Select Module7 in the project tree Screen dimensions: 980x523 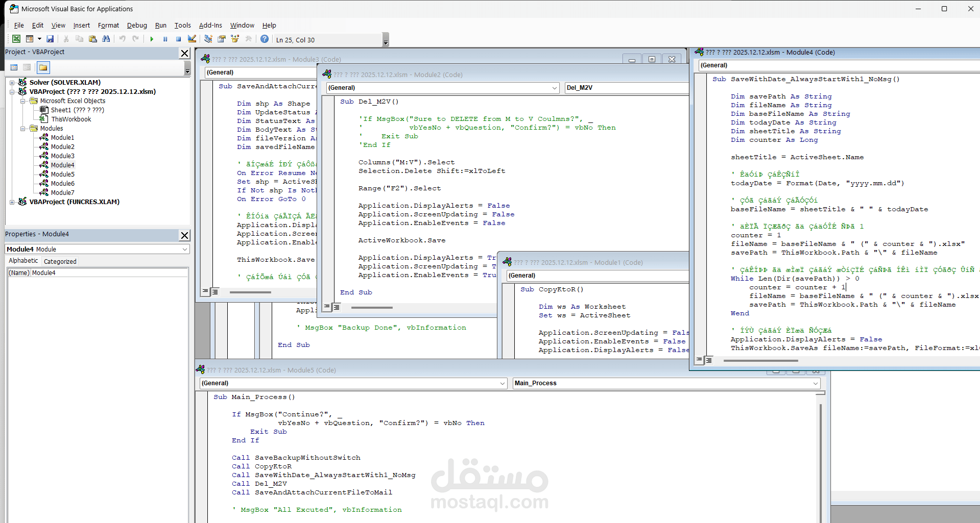coord(62,192)
